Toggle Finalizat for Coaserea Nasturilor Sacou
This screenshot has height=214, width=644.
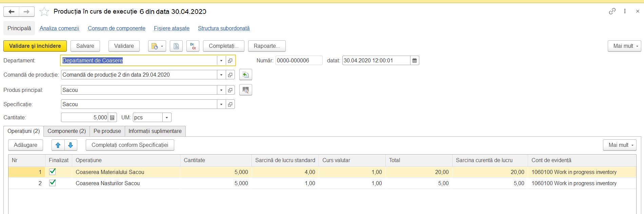tap(53, 183)
